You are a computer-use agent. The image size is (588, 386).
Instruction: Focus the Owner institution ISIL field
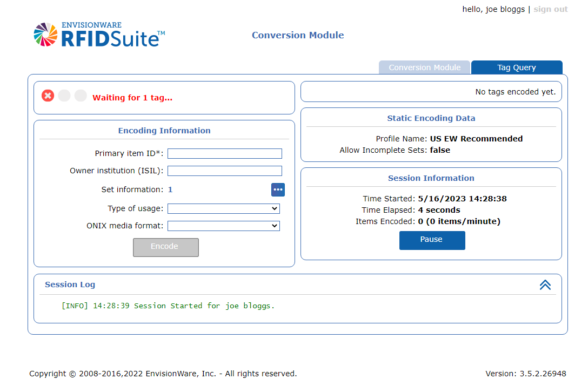225,171
